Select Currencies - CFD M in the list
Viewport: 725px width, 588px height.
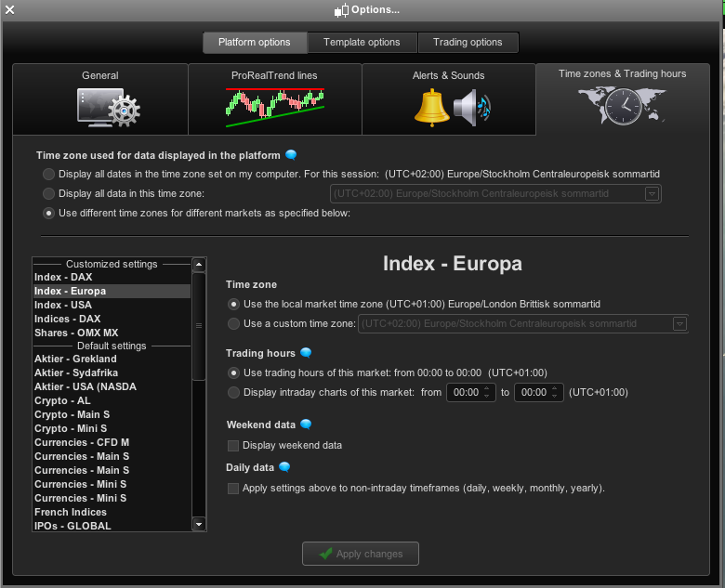(112, 442)
